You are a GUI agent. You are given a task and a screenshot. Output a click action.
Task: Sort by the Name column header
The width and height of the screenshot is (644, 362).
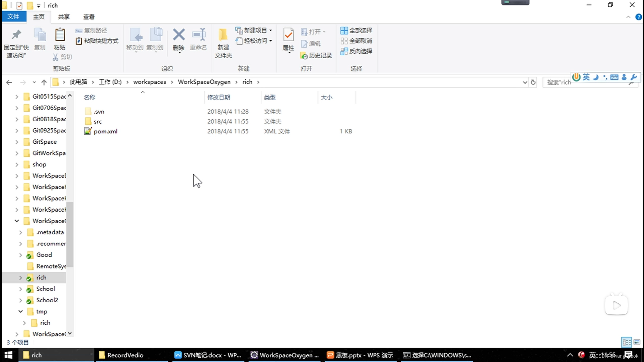point(90,97)
